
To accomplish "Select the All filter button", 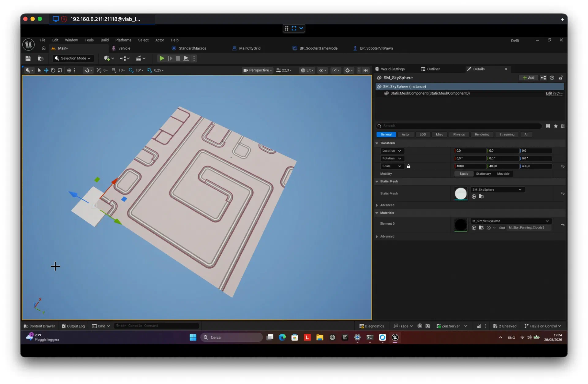I will 526,134.
